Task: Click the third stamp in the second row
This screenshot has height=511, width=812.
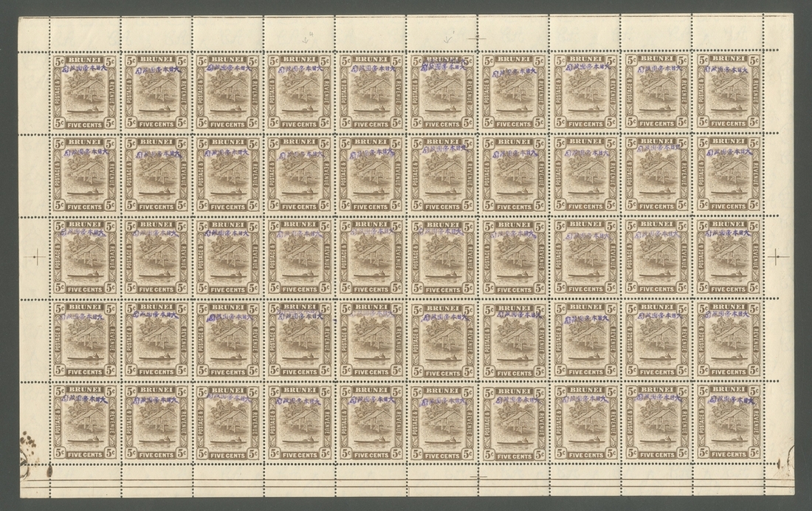Action: pos(228,173)
